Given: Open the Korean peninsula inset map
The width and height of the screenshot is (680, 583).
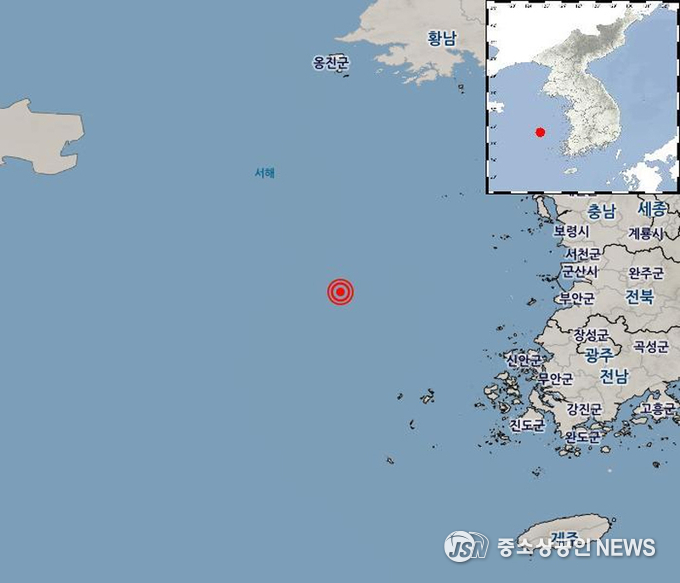Looking at the screenshot, I should [x=582, y=97].
